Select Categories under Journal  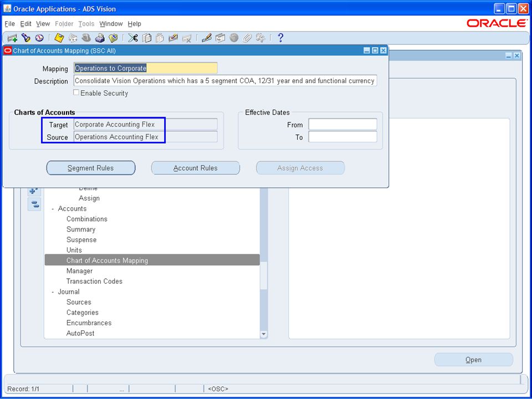tap(83, 313)
